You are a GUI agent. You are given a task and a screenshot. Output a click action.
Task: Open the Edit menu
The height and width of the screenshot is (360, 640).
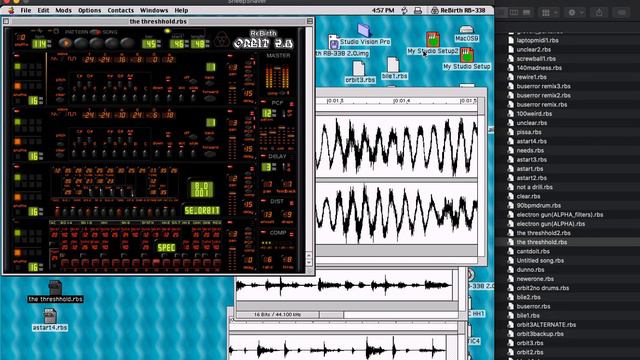[43, 10]
